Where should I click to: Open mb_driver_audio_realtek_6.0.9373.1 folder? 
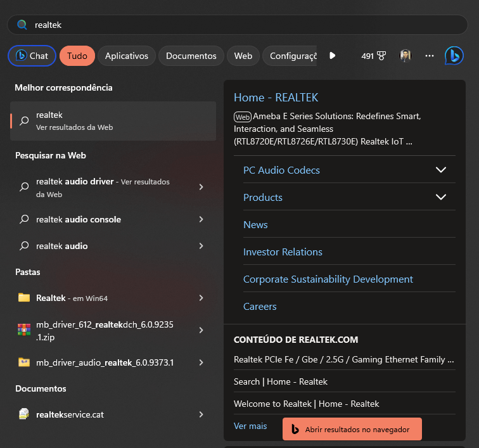pos(113,362)
